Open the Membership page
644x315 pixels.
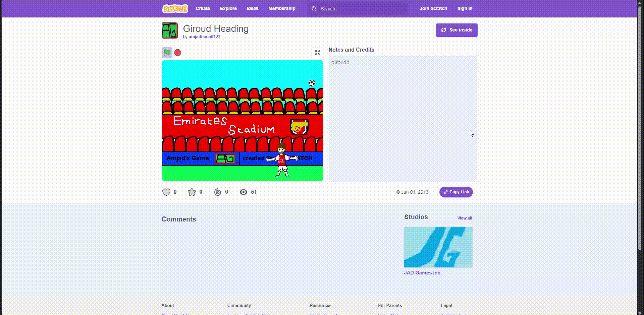pos(282,9)
